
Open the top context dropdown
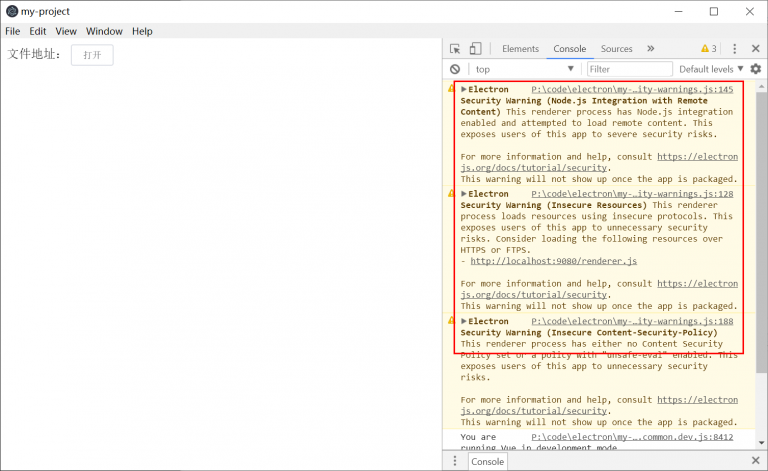[x=524, y=69]
